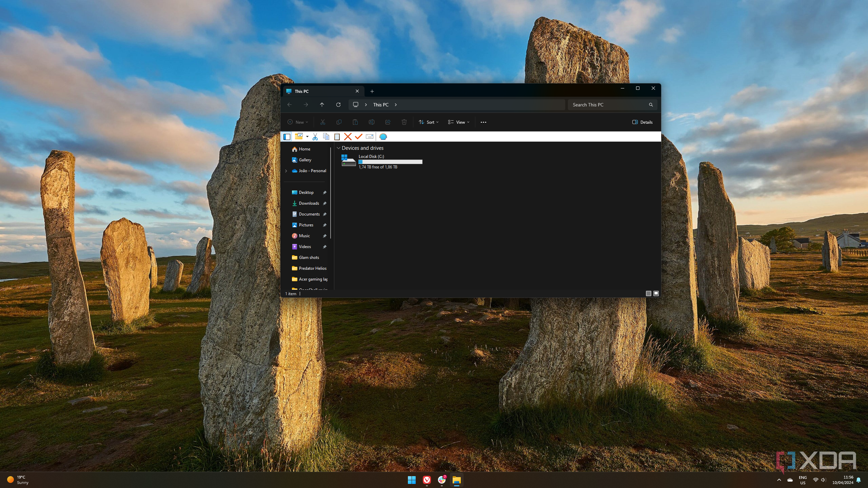Click inside the Search This PC field

click(607, 105)
